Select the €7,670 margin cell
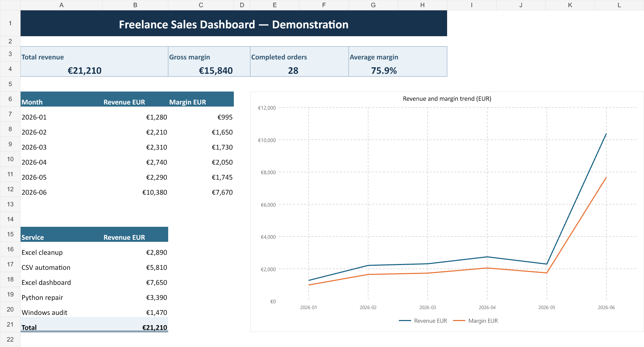Viewport: 644px width, 347px height. (x=201, y=189)
